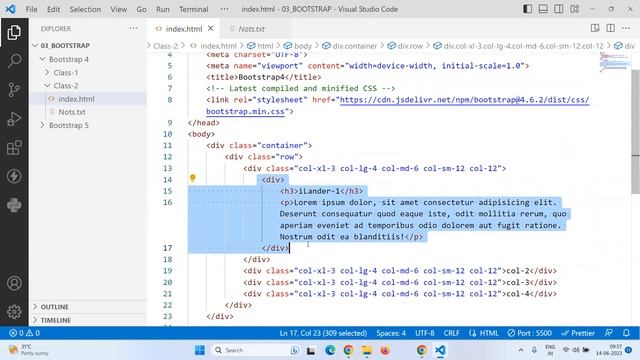Change indentation via Spaces: 4
The width and height of the screenshot is (640, 360).
pyautogui.click(x=391, y=333)
